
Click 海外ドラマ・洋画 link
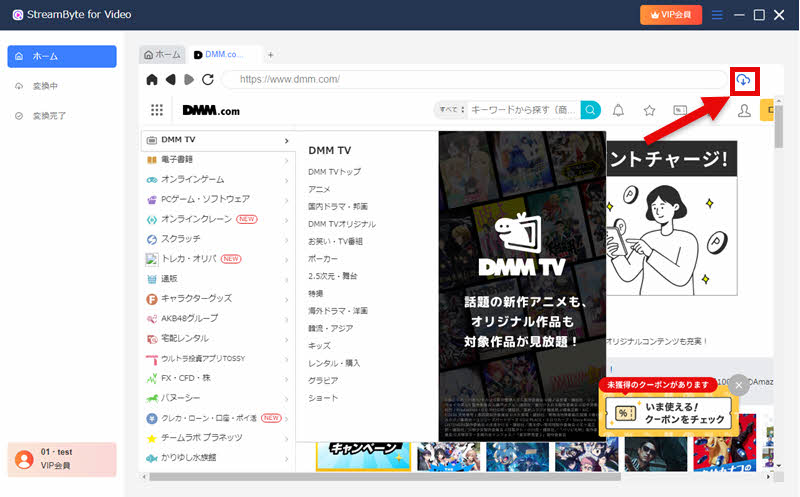338,311
